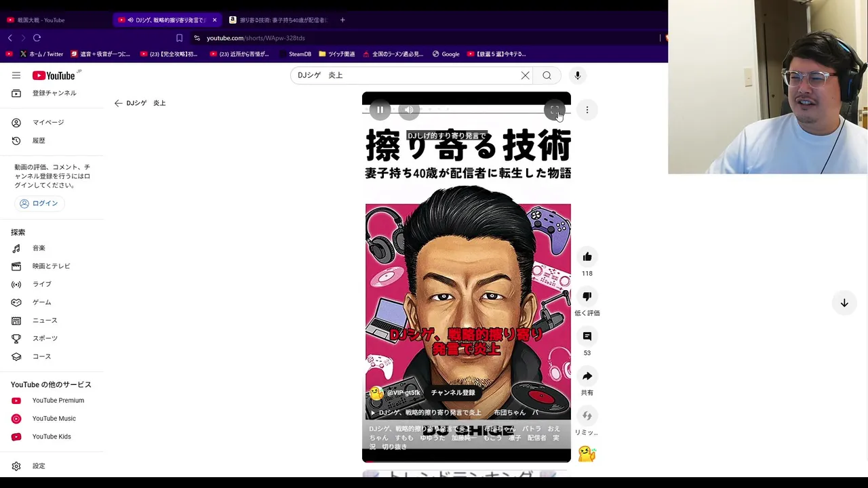This screenshot has height=488, width=868.
Task: Open the 近所から苦情が bookmark
Action: 239,54
